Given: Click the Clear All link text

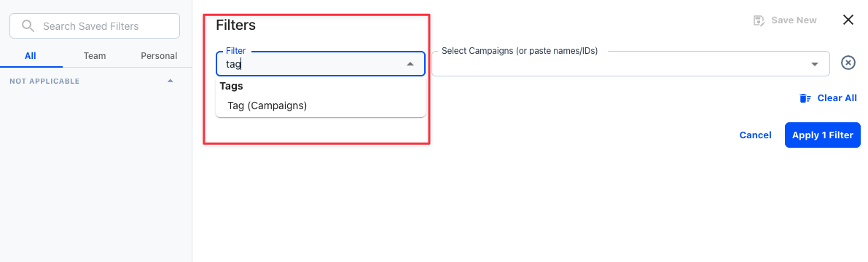Looking at the screenshot, I should coord(837,98).
